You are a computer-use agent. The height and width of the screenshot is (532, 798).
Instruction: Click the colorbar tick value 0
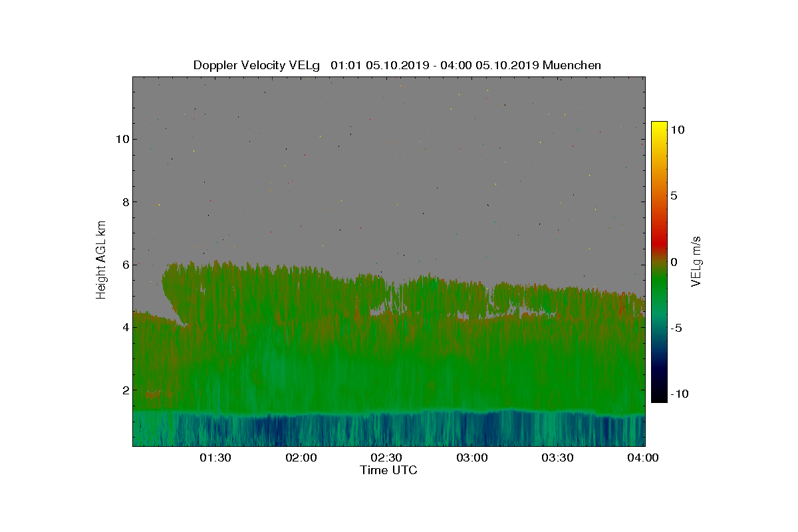coord(674,262)
